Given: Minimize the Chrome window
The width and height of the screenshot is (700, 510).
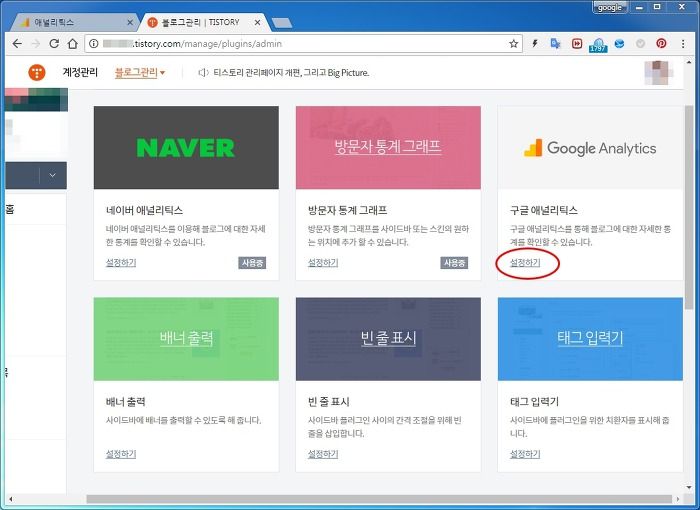Looking at the screenshot, I should coord(639,7).
